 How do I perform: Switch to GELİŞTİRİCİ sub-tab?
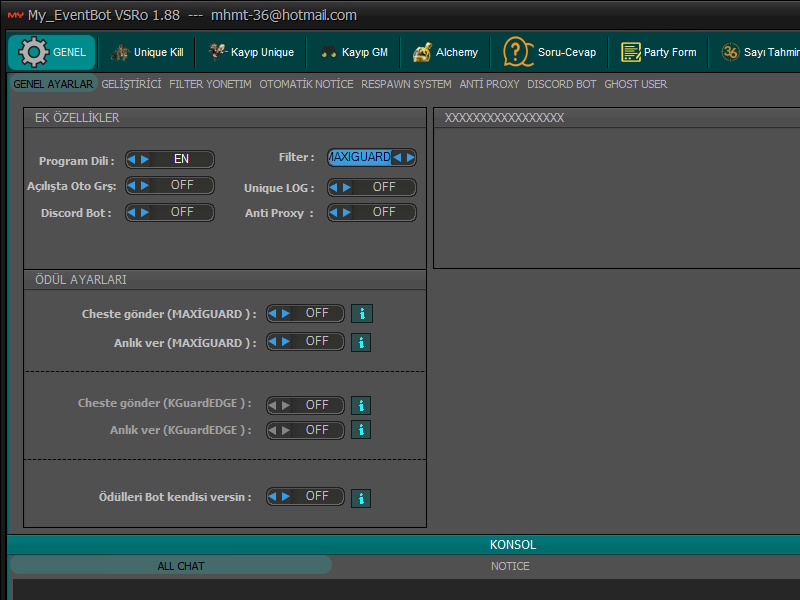click(131, 84)
